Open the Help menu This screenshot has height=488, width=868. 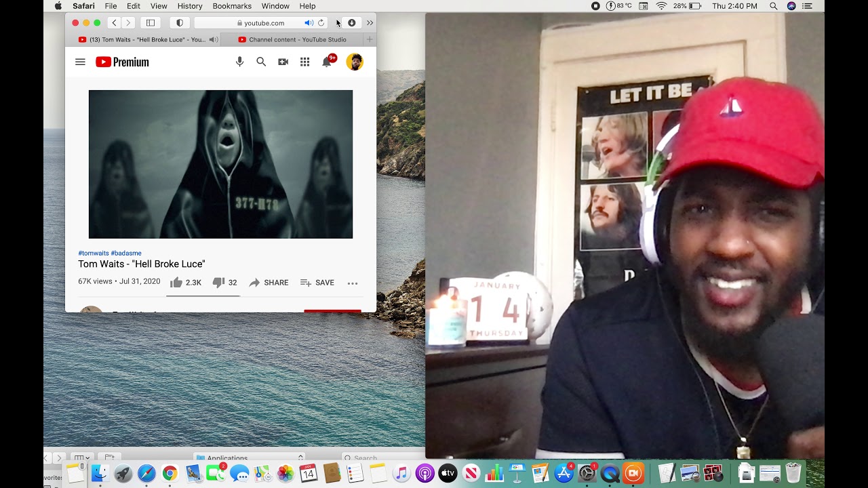click(307, 6)
